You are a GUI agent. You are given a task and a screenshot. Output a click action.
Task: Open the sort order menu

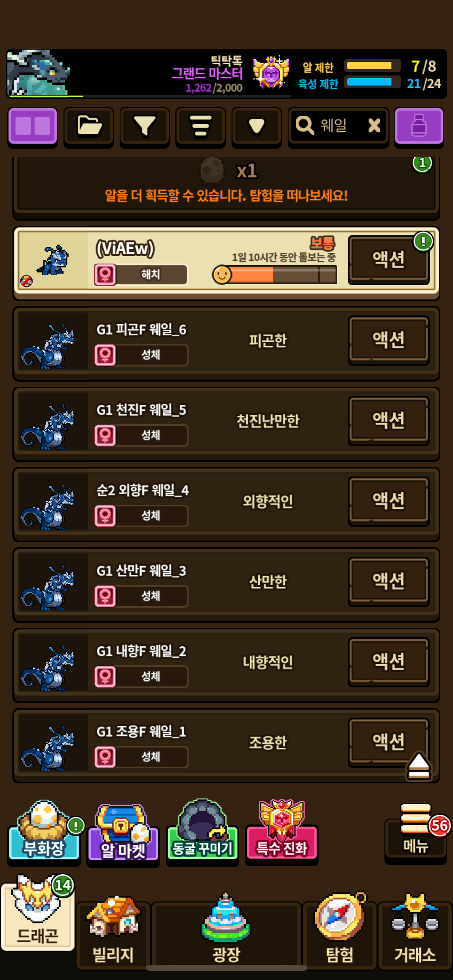pos(201,127)
